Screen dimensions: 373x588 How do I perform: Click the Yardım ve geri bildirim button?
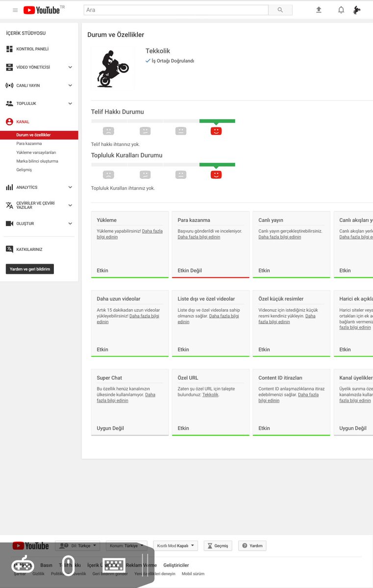pyautogui.click(x=30, y=269)
